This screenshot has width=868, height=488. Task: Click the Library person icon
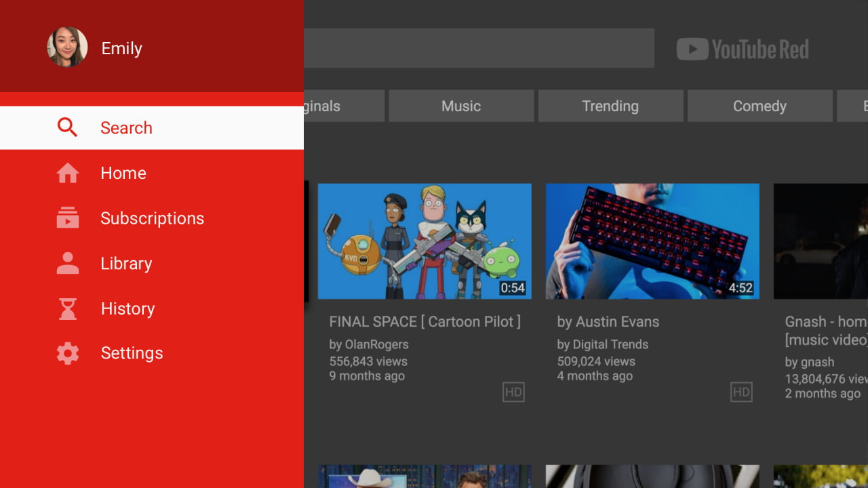click(67, 263)
